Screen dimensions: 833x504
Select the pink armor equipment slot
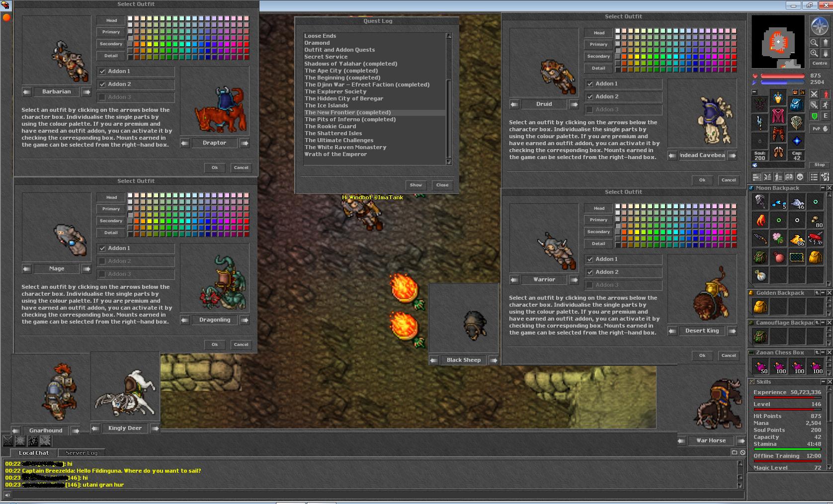coord(778,116)
